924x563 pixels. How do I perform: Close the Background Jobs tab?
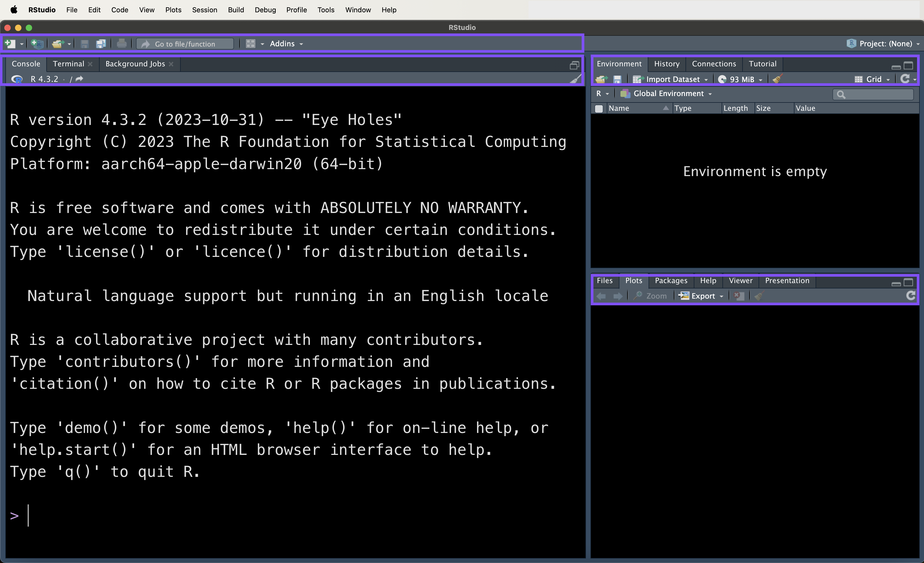tap(171, 64)
